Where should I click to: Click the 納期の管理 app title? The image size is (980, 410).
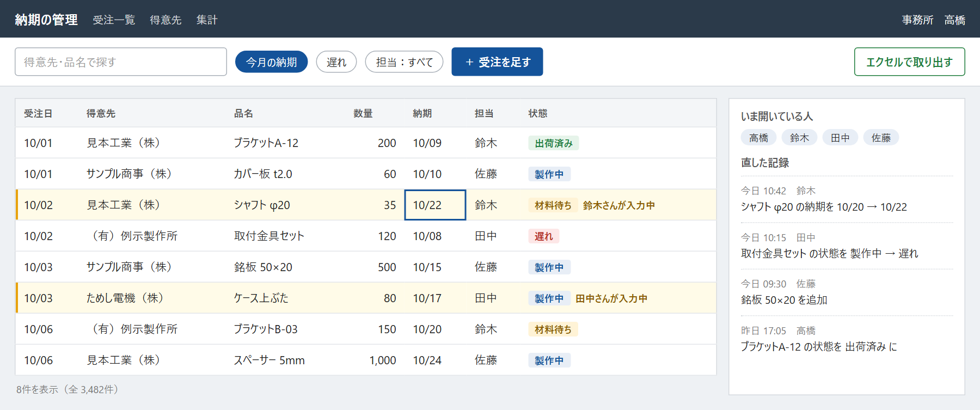click(x=46, y=20)
